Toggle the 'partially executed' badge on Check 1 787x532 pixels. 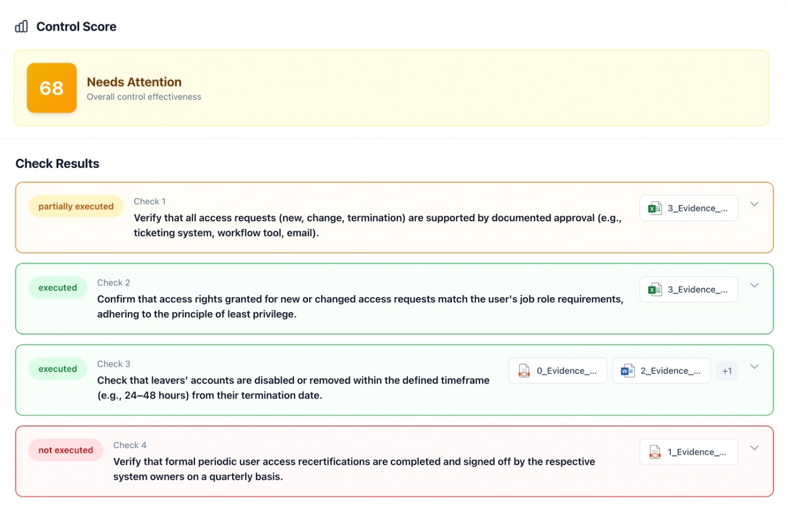(76, 206)
